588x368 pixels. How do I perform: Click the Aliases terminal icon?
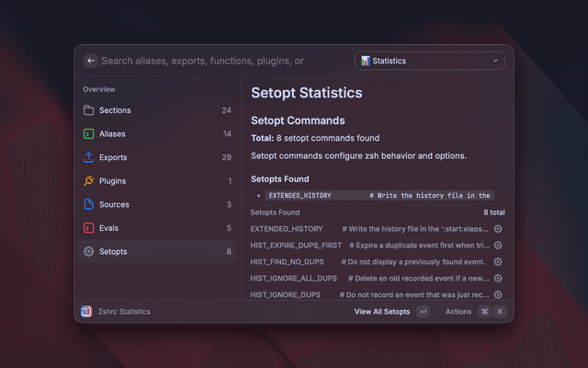click(89, 134)
